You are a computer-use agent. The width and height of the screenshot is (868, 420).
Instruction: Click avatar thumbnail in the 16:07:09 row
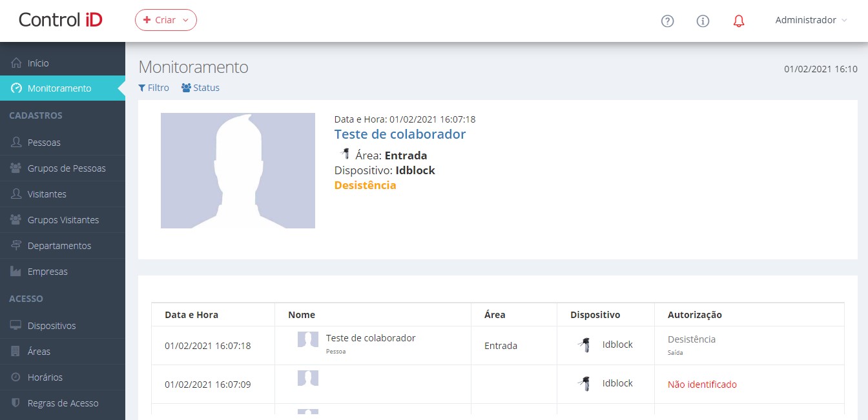pyautogui.click(x=308, y=378)
